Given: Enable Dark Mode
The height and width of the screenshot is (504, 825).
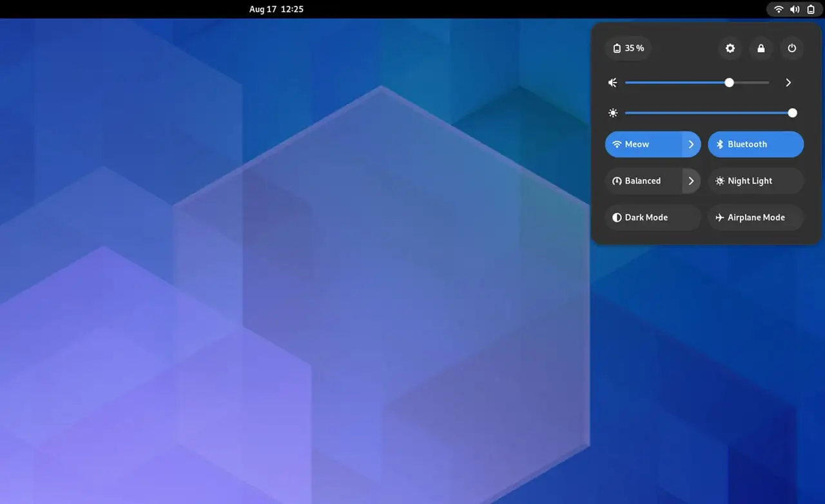Looking at the screenshot, I should [x=653, y=218].
